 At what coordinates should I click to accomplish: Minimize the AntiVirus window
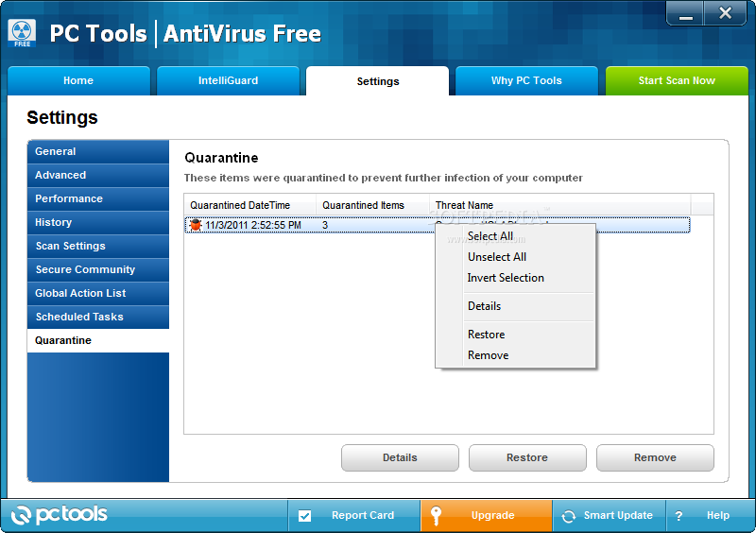[686, 14]
